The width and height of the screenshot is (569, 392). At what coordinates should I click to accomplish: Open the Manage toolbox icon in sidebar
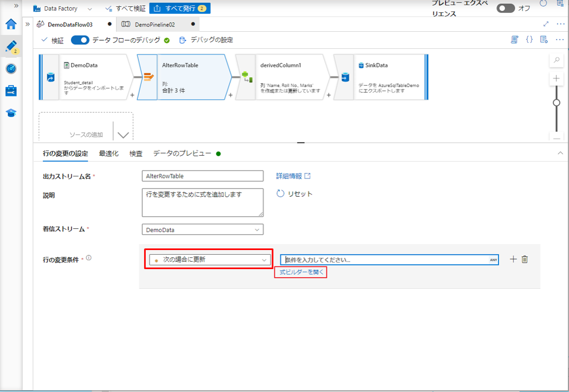click(x=11, y=91)
